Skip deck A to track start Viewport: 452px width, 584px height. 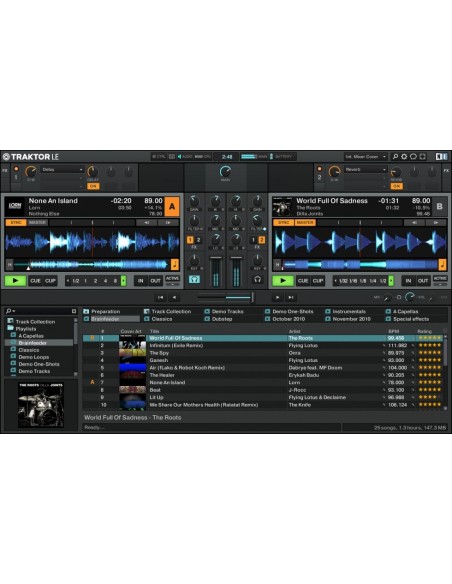[x=10, y=264]
